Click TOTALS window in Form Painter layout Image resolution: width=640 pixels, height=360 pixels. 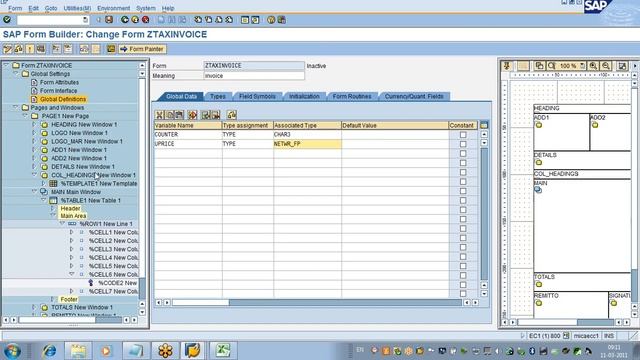[582, 282]
